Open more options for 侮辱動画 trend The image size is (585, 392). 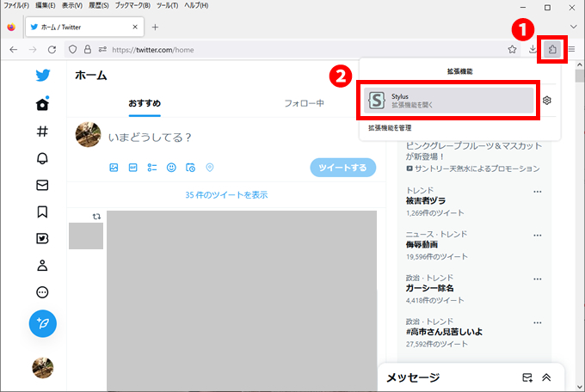(x=537, y=236)
